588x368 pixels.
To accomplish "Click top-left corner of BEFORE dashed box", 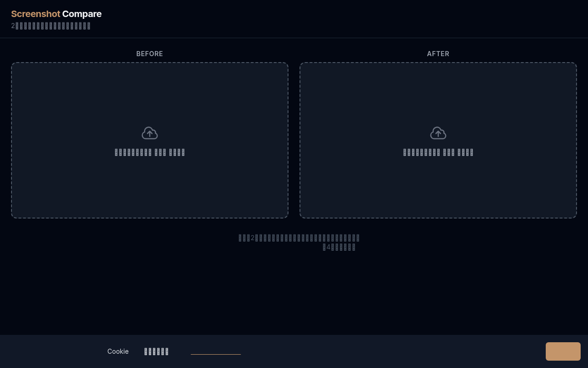I will pos(13,64).
